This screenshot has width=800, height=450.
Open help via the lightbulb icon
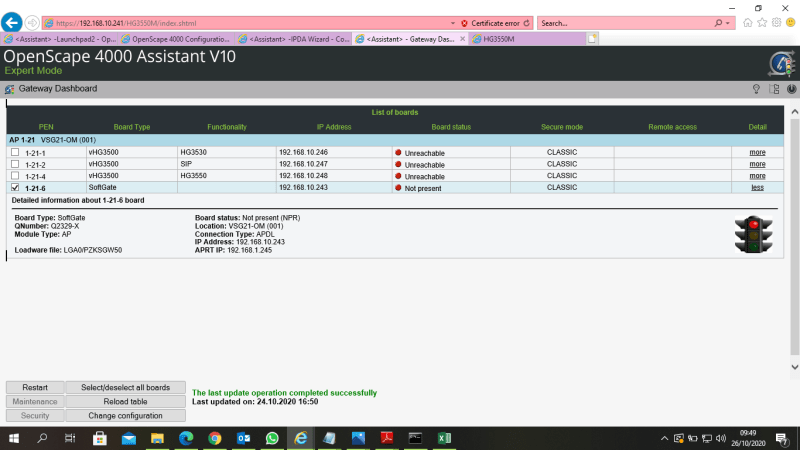tap(756, 89)
